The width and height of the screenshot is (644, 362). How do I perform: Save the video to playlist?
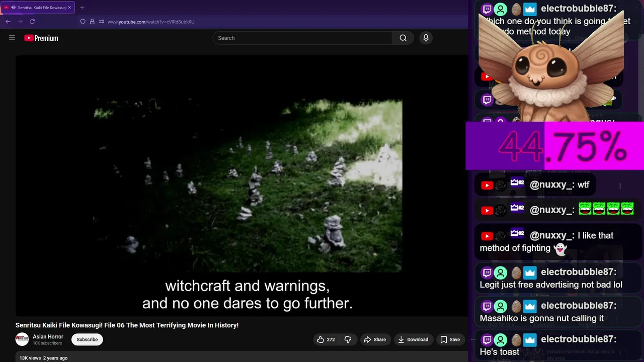pyautogui.click(x=450, y=339)
